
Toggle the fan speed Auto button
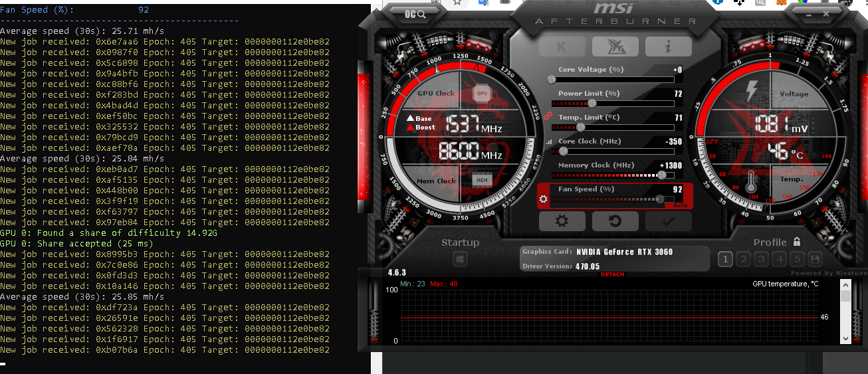tap(680, 205)
